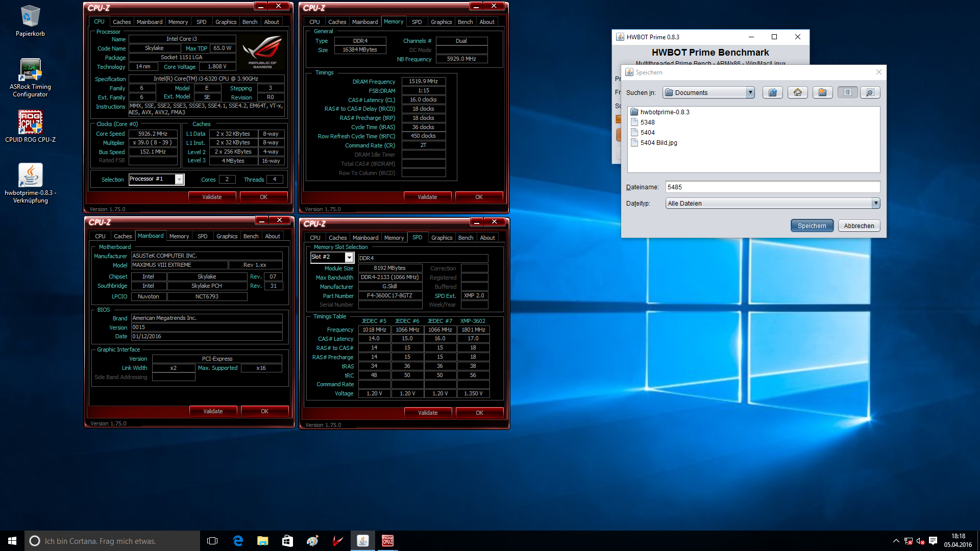Open SPD tab in Memory-tab CPU-Z window

[x=416, y=22]
